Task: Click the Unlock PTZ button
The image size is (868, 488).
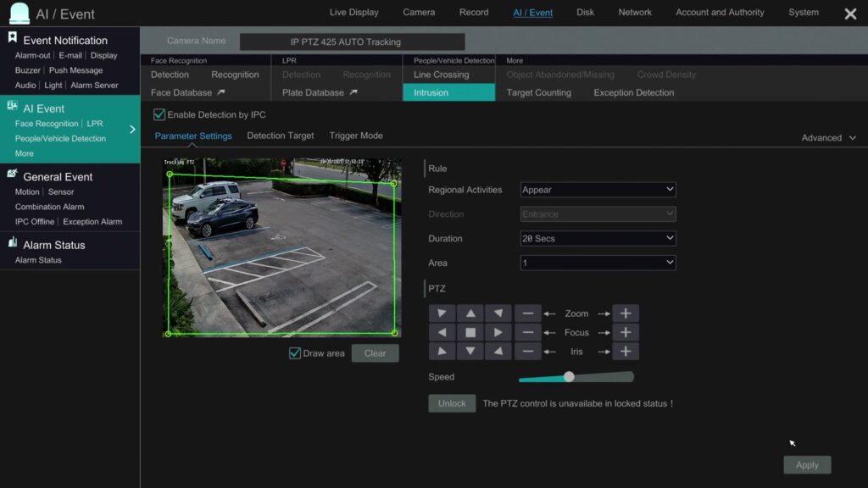Action: (452, 403)
